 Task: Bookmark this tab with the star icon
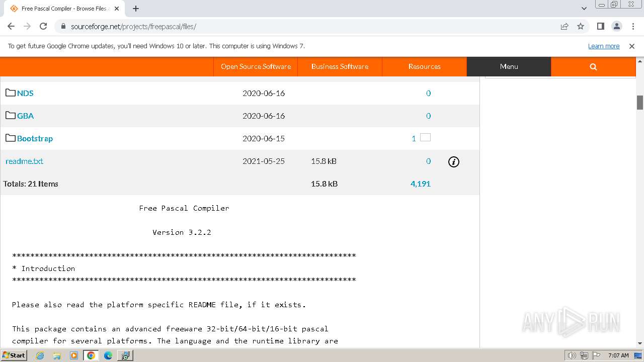coord(581,26)
